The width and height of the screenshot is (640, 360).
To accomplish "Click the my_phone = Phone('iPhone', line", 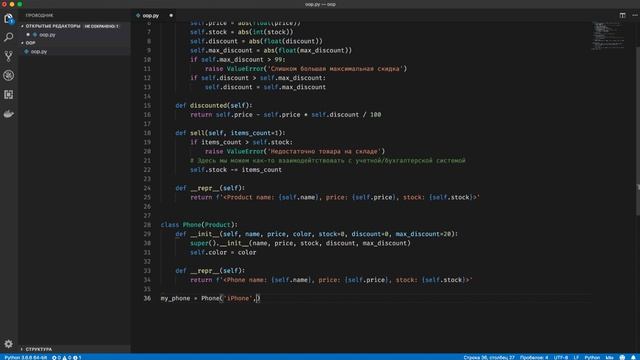I will point(210,298).
